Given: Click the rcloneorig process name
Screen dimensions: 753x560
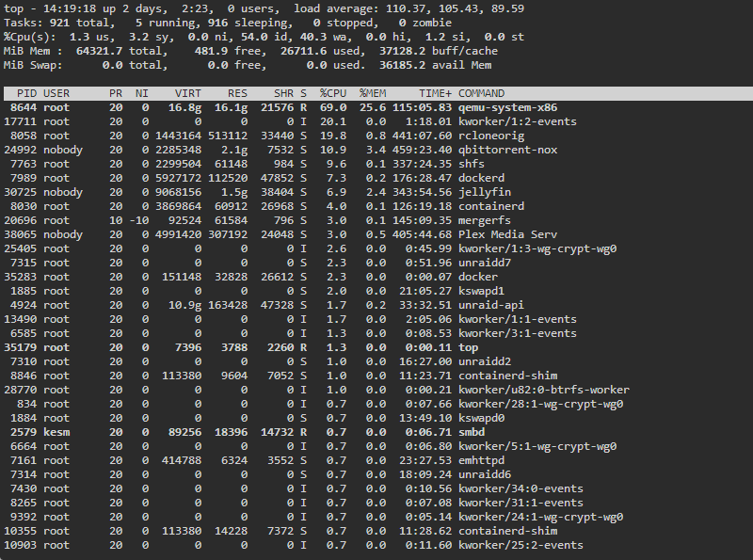Looking at the screenshot, I should pyautogui.click(x=491, y=136).
